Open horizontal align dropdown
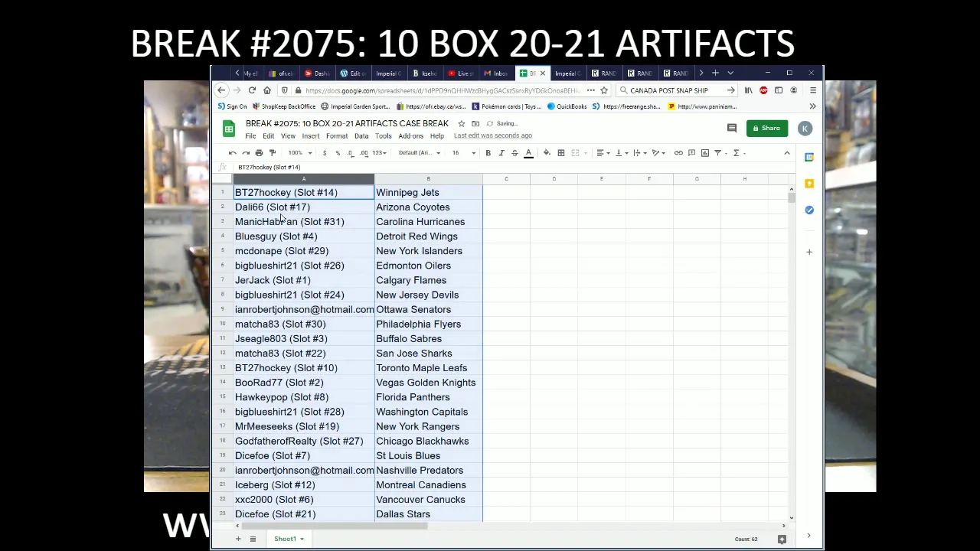980x551 pixels. click(602, 153)
